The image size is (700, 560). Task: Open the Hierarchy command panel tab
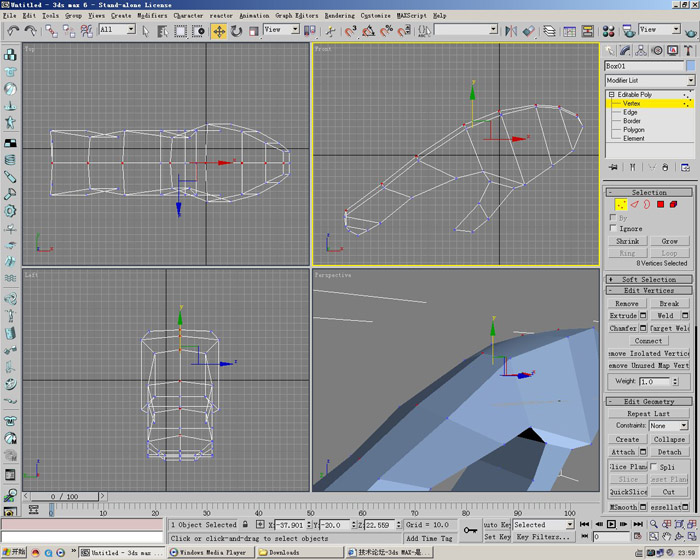pyautogui.click(x=642, y=50)
